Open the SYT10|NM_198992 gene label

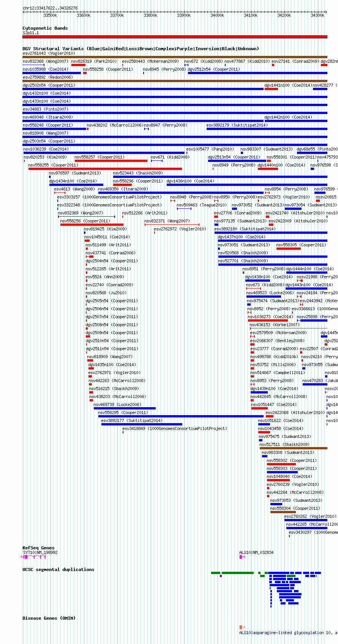click(x=40, y=552)
